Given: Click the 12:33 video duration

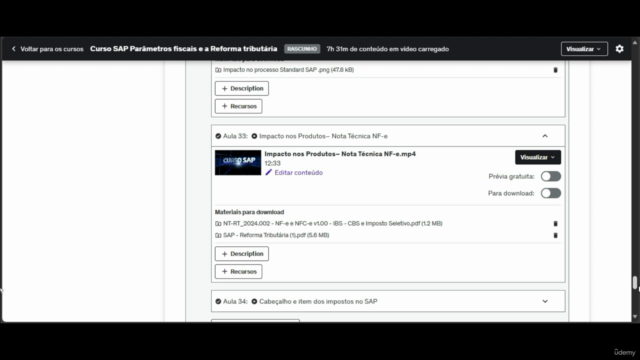Looking at the screenshot, I should 272,163.
